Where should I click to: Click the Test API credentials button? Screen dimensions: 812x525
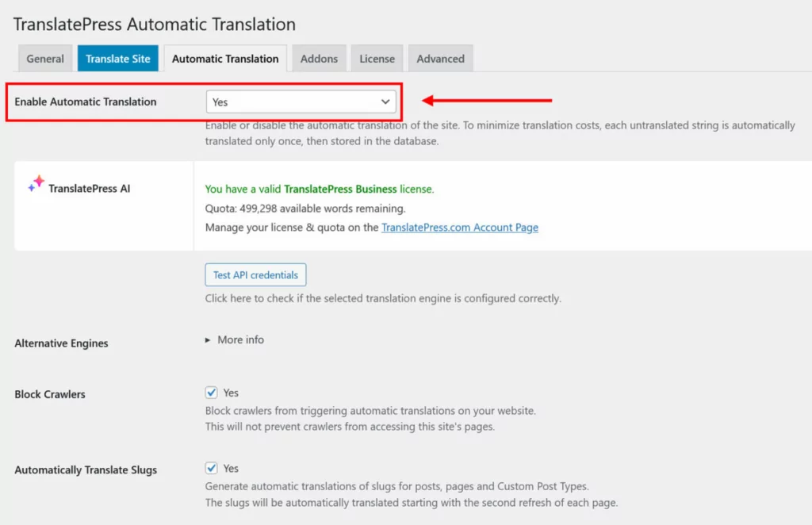[x=255, y=275]
